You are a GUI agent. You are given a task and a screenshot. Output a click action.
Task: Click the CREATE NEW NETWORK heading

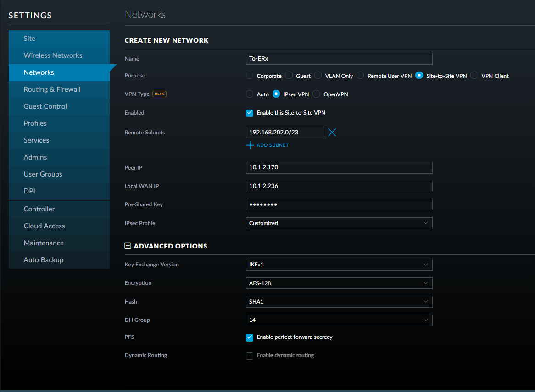click(x=167, y=40)
